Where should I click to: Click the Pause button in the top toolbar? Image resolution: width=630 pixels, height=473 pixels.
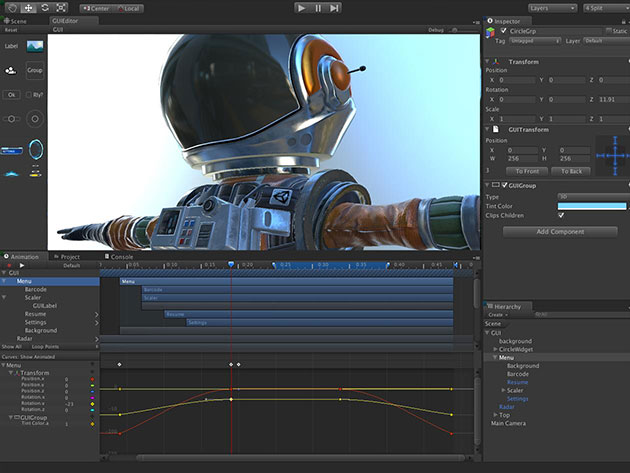click(318, 8)
